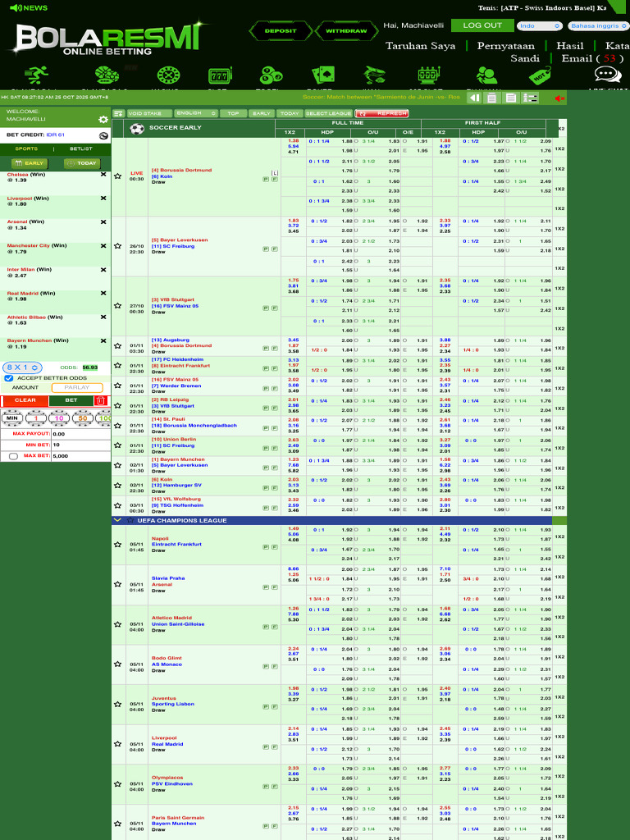
Task: Star the UEFA Champions League header
Action: 130,520
